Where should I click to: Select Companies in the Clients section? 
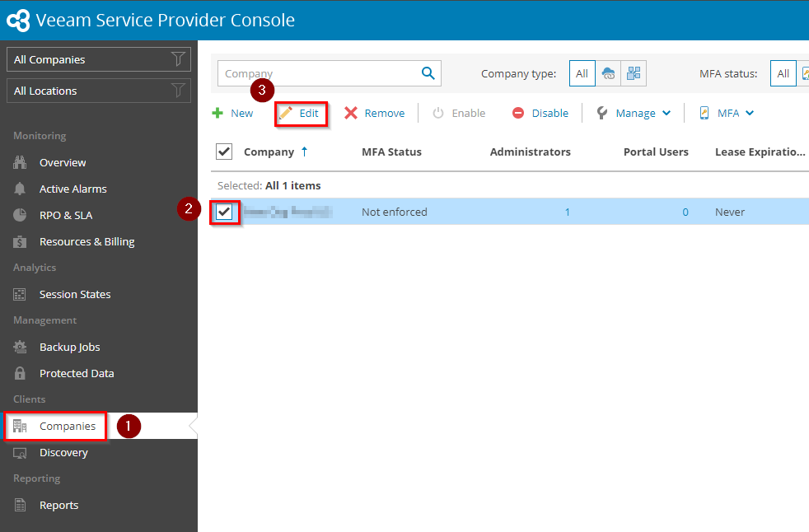click(68, 427)
